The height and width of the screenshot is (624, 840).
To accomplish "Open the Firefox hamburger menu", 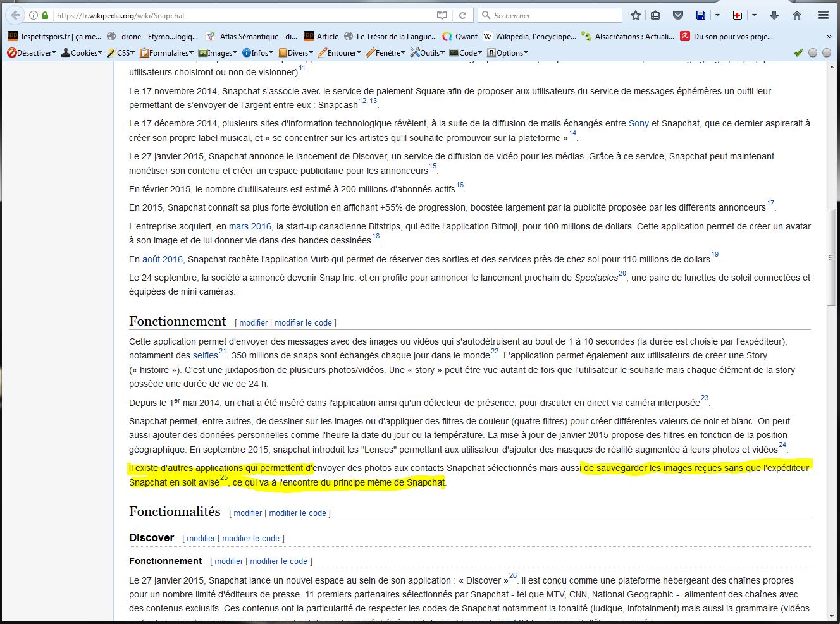I will pyautogui.click(x=824, y=15).
